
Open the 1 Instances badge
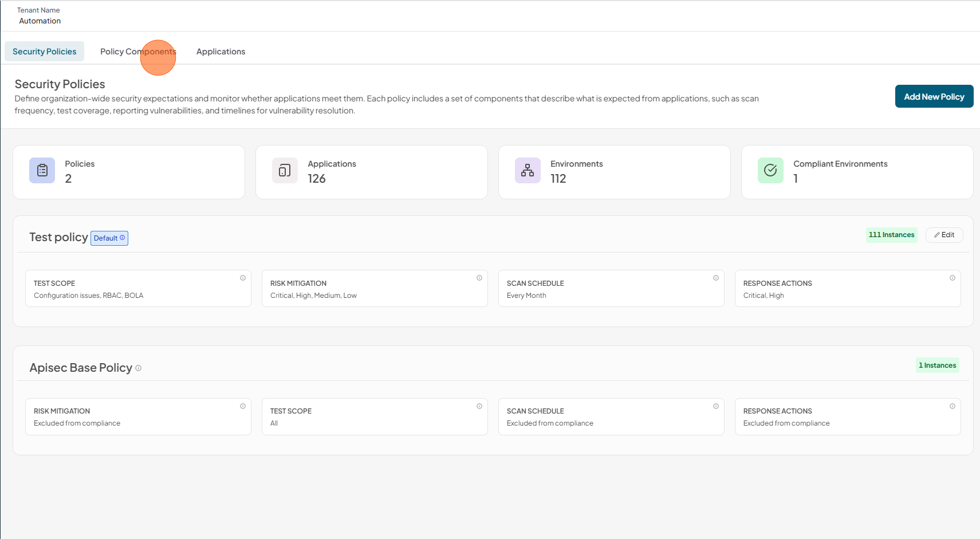coord(937,365)
